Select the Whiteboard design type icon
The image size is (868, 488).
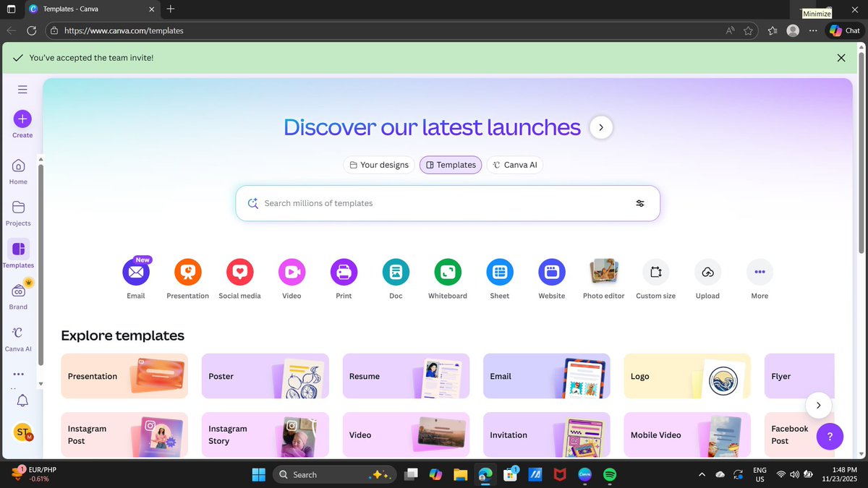click(448, 273)
